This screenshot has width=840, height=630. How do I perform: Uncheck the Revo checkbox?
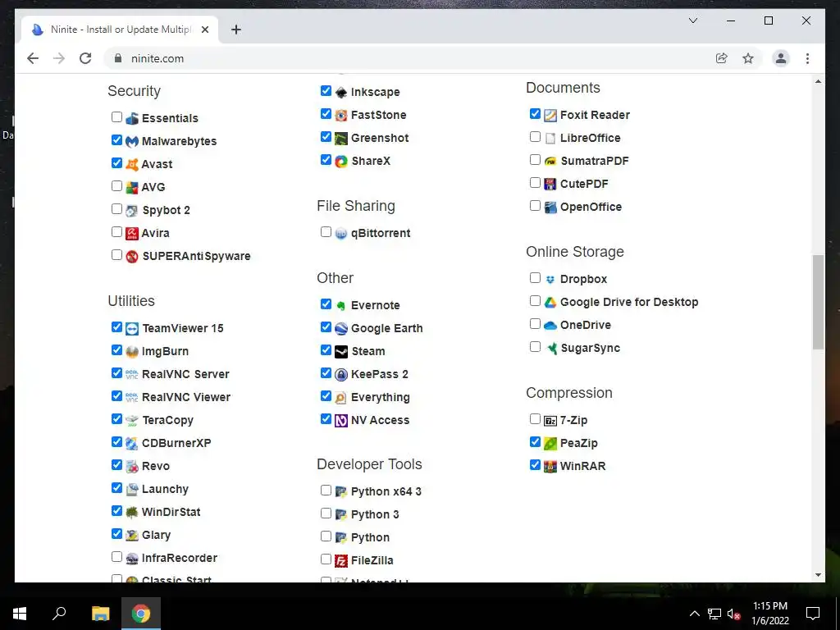116,464
